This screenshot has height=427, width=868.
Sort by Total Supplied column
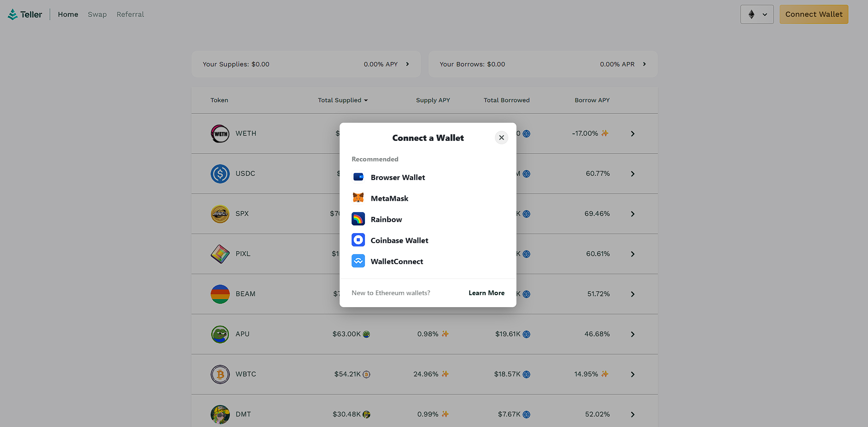tap(343, 100)
